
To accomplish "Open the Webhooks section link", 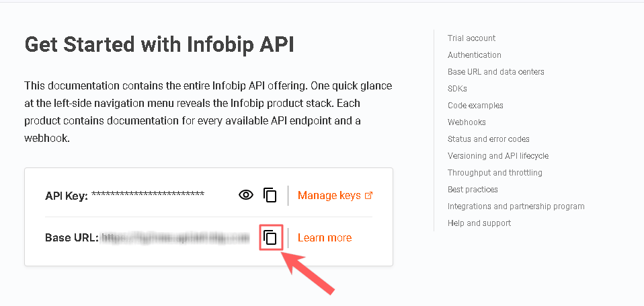I will [x=467, y=122].
